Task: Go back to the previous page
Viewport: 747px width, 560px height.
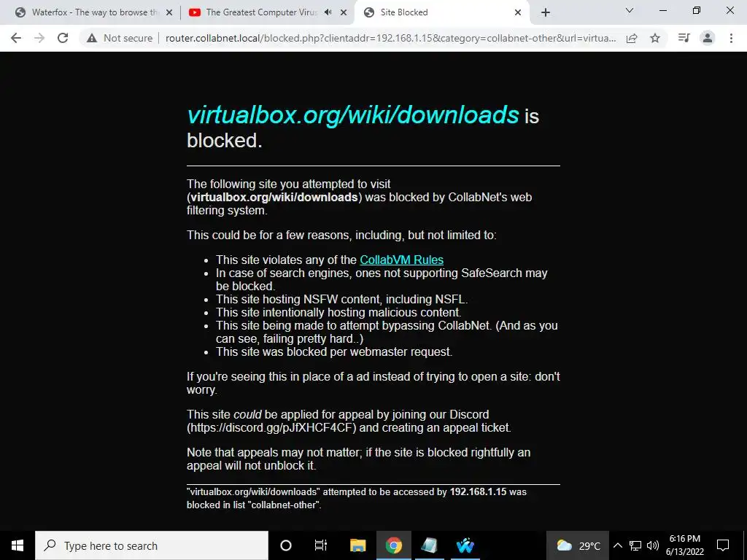Action: tap(16, 38)
